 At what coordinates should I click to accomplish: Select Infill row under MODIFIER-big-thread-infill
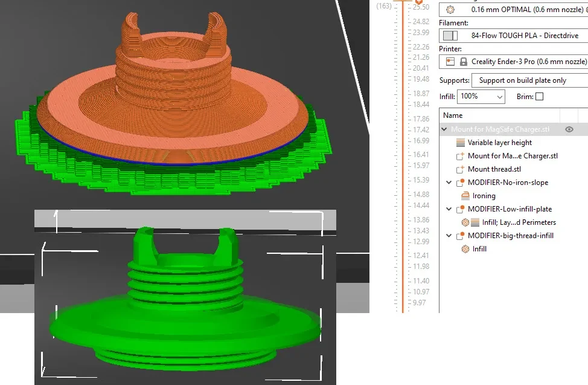pyautogui.click(x=513, y=249)
